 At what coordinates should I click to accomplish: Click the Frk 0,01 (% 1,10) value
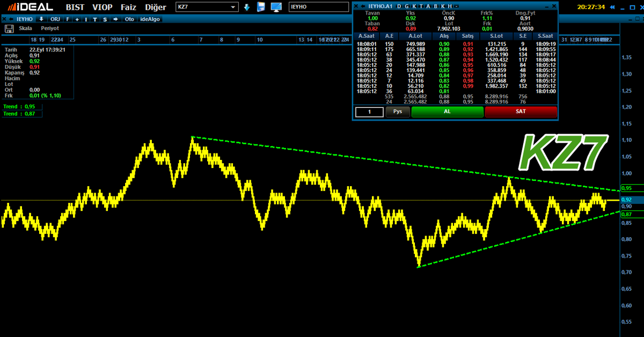point(46,96)
